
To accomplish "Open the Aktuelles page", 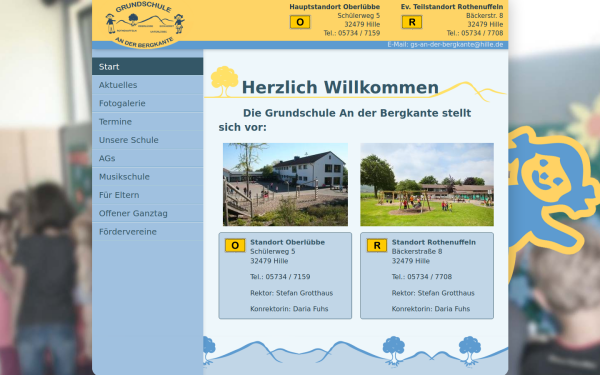I will pos(147,85).
